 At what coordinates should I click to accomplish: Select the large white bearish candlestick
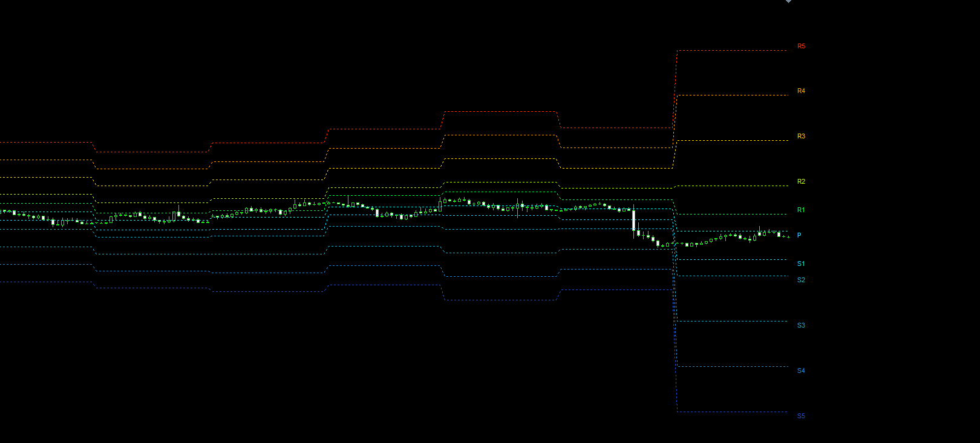click(633, 219)
